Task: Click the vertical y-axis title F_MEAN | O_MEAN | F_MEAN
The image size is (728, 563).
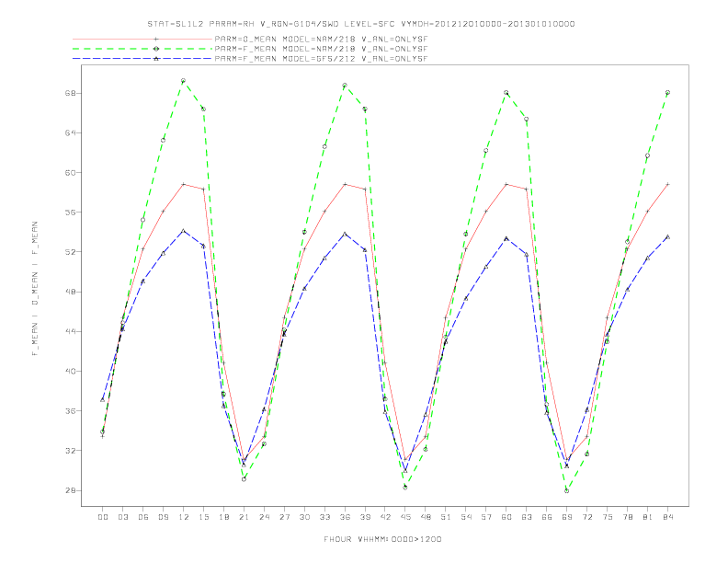Action: 35,289
